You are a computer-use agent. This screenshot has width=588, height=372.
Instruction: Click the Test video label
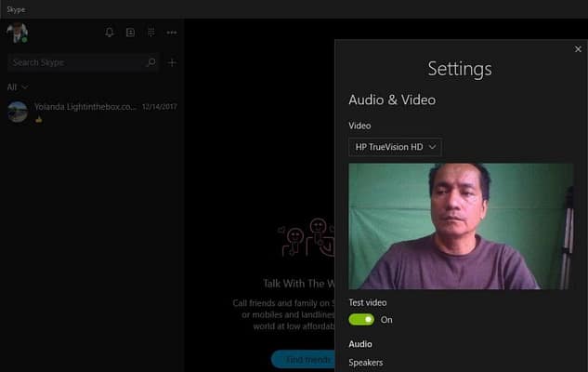coord(368,302)
